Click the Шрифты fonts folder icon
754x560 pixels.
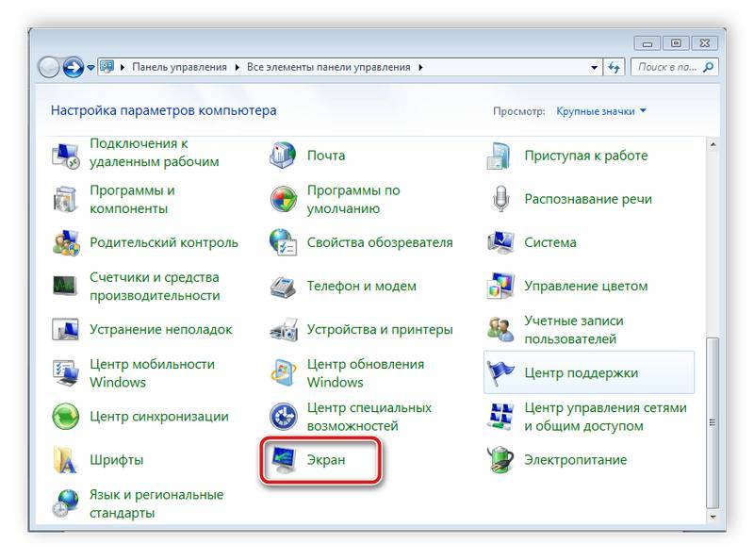pyautogui.click(x=64, y=460)
